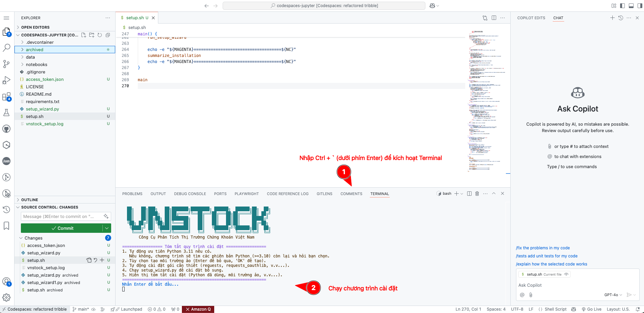Show Copilot chat history
Image resolution: width=644 pixels, height=313 pixels.
[x=621, y=18]
